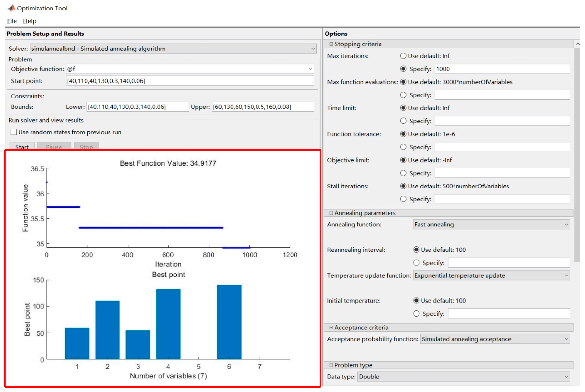This screenshot has width=585, height=392.
Task: Open the Annealing function dropdown
Action: 566,224
